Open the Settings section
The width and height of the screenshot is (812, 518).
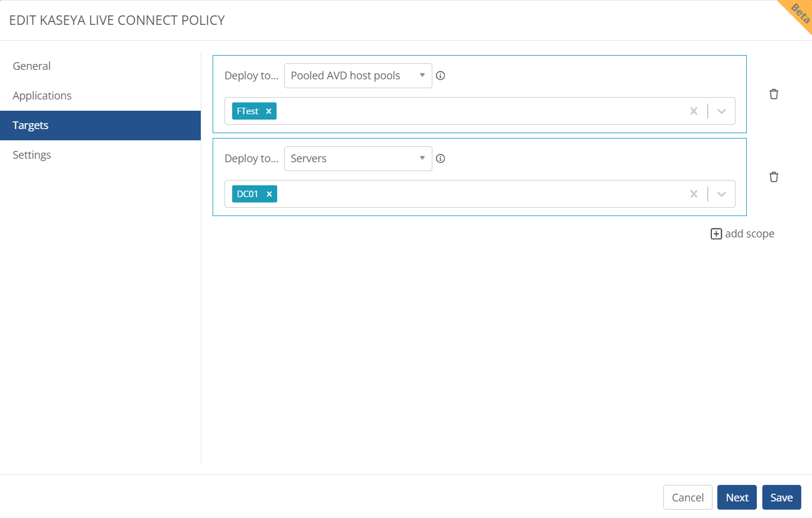[x=32, y=155]
